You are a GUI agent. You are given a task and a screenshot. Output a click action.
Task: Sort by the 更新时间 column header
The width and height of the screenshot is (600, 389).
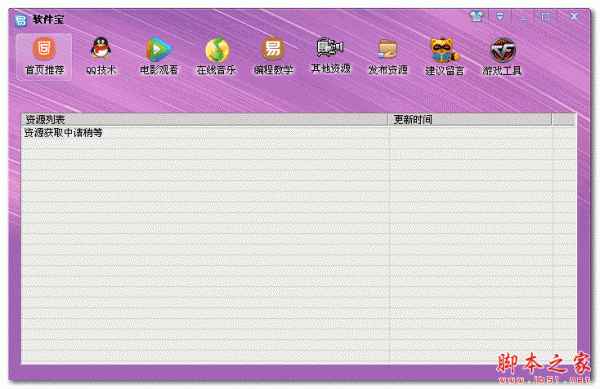470,120
